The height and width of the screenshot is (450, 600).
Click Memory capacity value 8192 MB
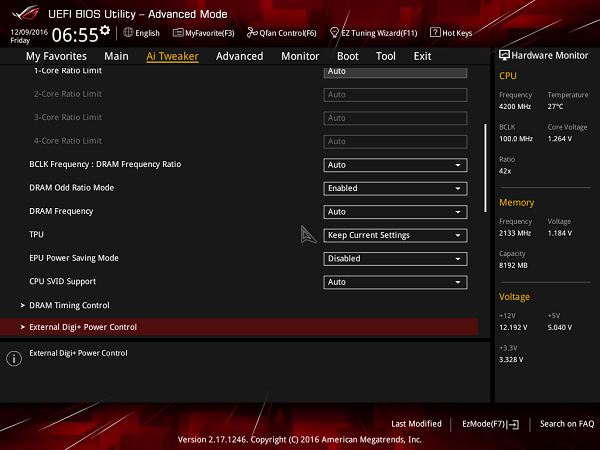coord(513,265)
